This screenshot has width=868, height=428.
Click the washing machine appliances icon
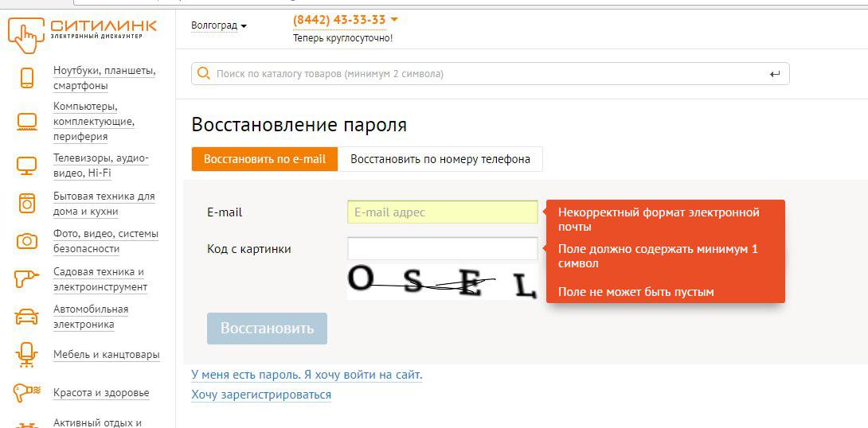27,204
